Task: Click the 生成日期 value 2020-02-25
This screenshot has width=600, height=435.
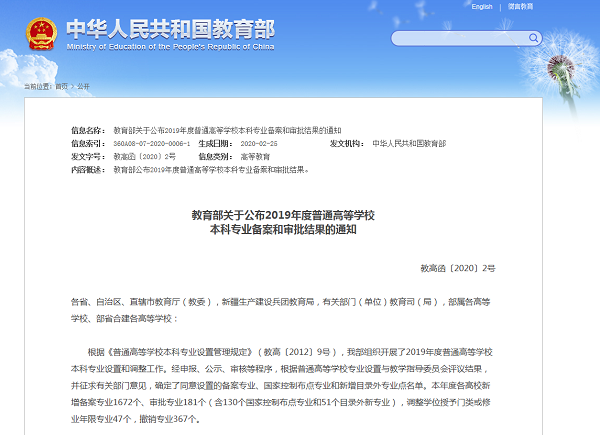Action: click(x=255, y=144)
